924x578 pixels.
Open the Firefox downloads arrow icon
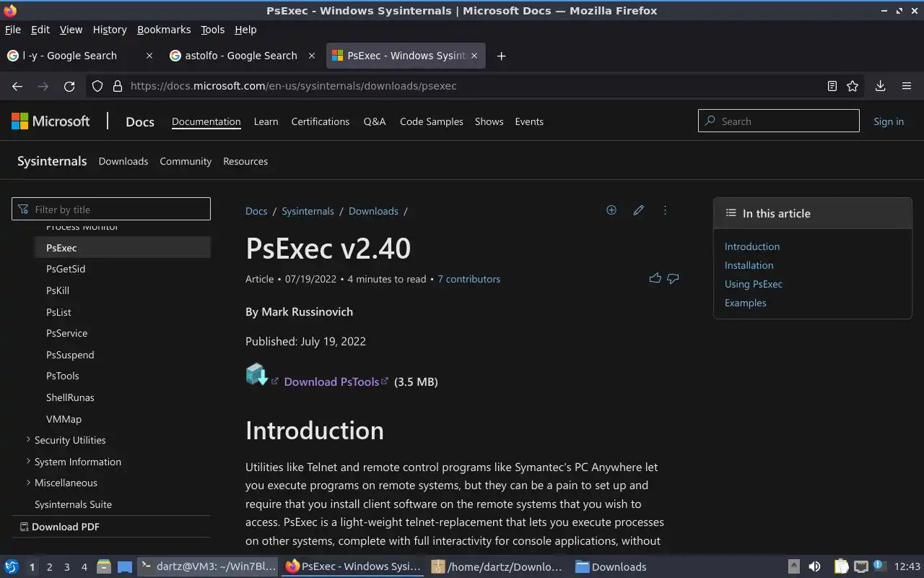pos(880,86)
